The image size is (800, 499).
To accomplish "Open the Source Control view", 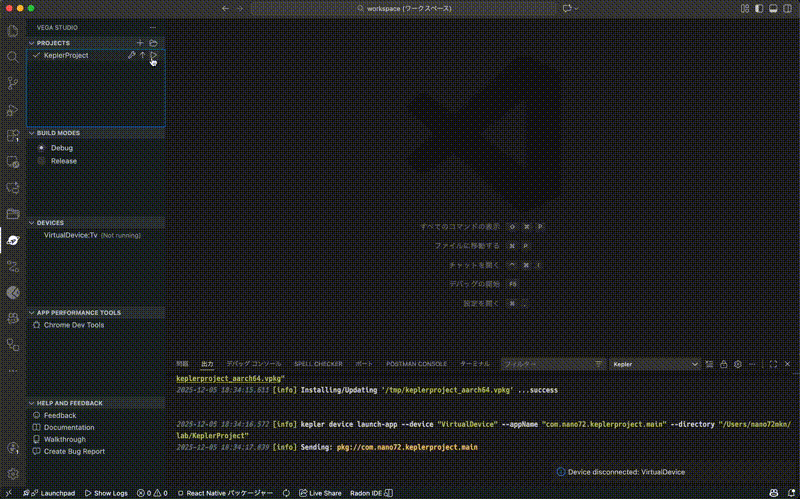I will (13, 83).
